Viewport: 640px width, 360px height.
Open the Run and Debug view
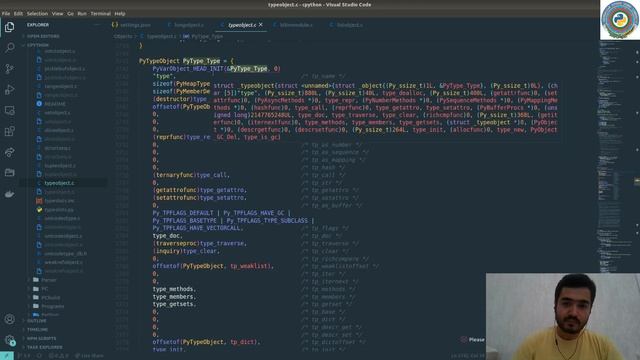coord(9,89)
